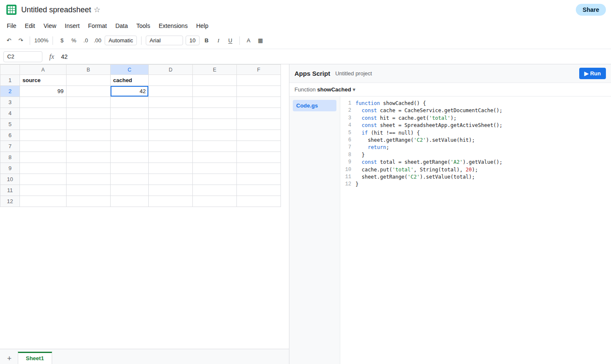This screenshot has height=364, width=611.
Task: Open the Format menu
Action: (x=97, y=26)
